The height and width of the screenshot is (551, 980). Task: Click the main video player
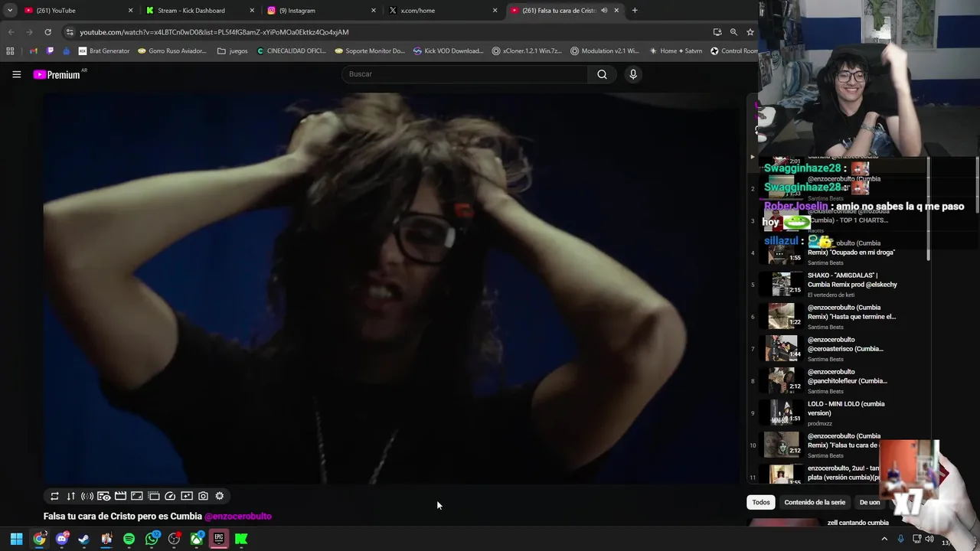coord(391,289)
